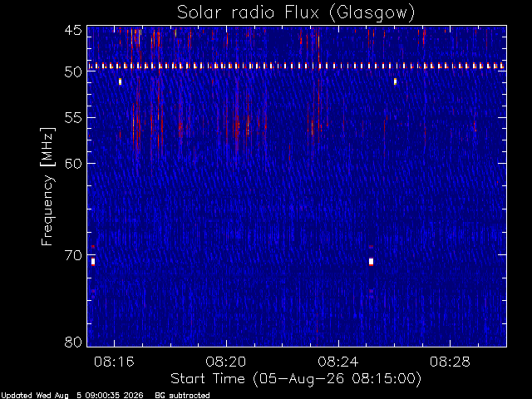Select the yellow-white spot below 50 MHz near 08:26
This screenshot has width=532, height=399.
(396, 81)
